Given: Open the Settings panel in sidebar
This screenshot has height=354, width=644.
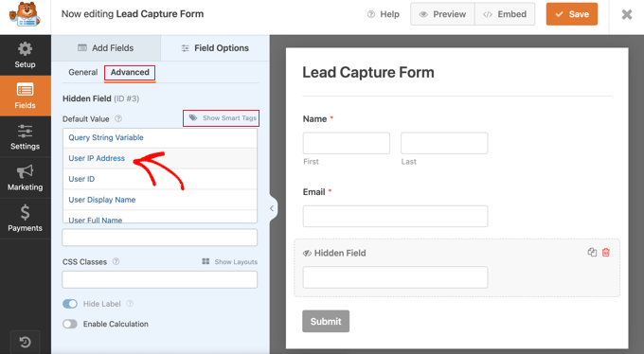Looking at the screenshot, I should [25, 136].
